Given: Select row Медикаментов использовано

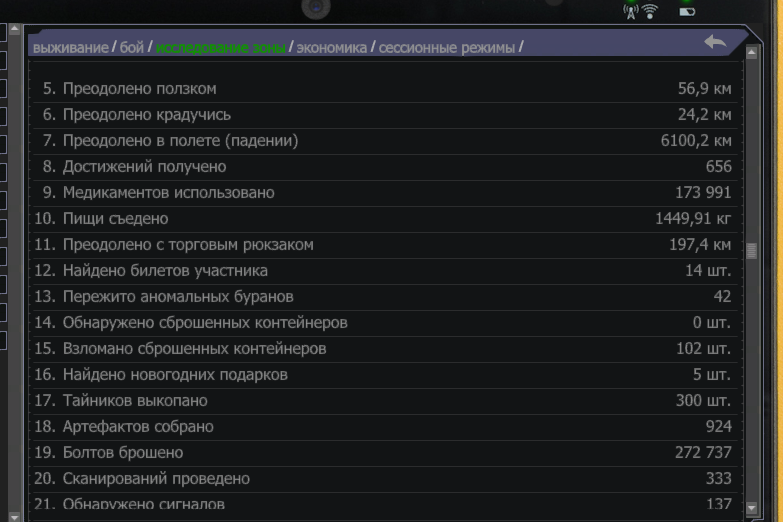Looking at the screenshot, I should [x=385, y=193].
